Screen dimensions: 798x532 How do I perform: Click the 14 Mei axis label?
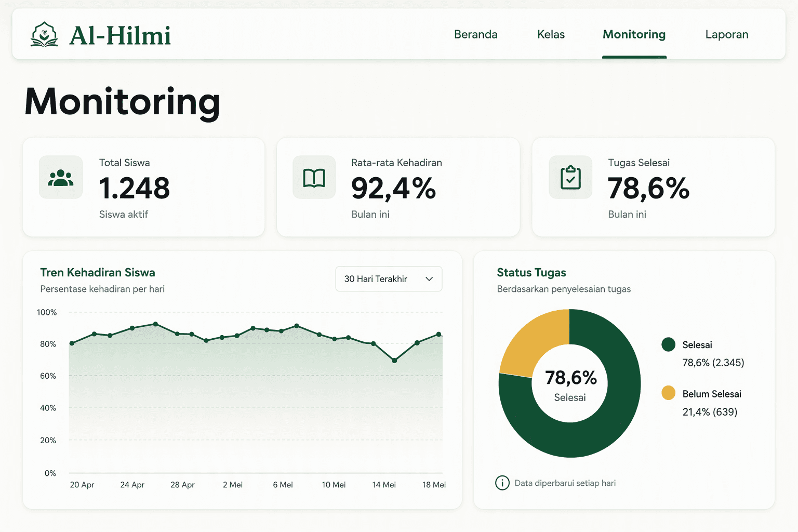(x=384, y=485)
